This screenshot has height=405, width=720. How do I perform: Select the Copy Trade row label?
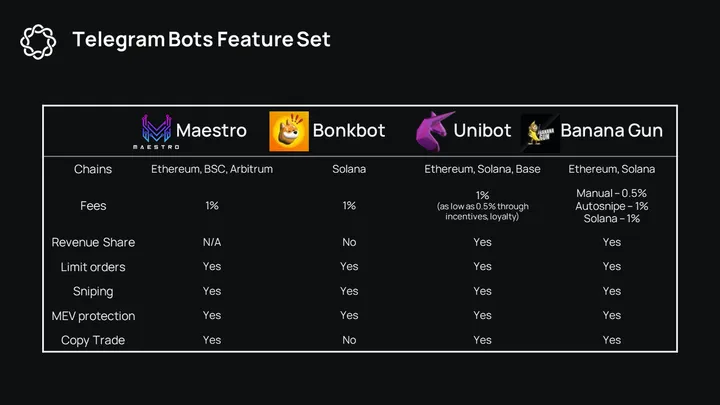point(93,340)
